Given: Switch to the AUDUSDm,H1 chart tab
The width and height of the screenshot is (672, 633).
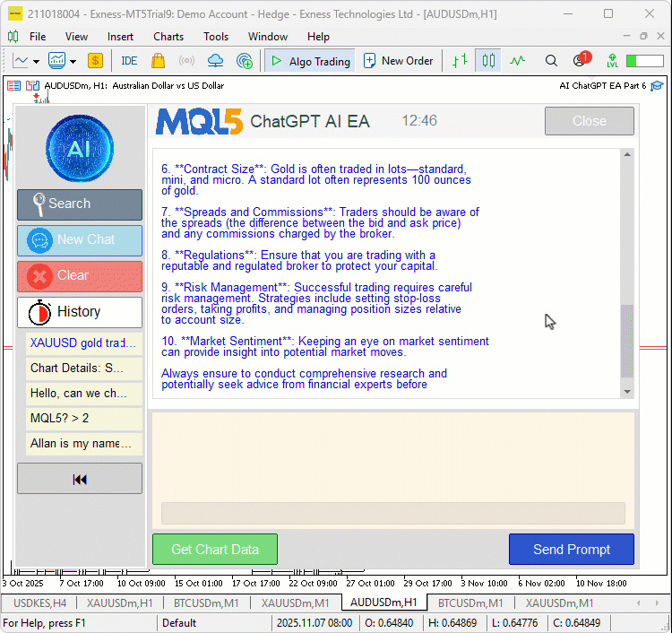Looking at the screenshot, I should (384, 603).
